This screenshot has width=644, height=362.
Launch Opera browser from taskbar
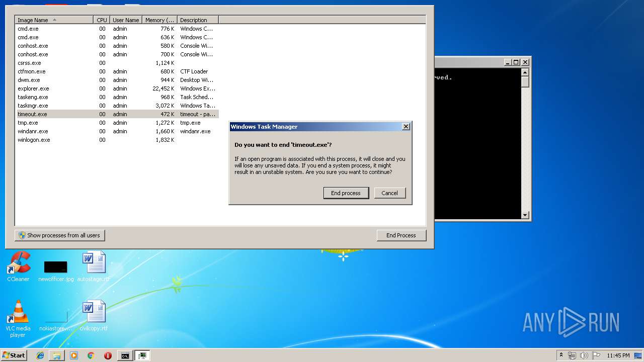108,355
